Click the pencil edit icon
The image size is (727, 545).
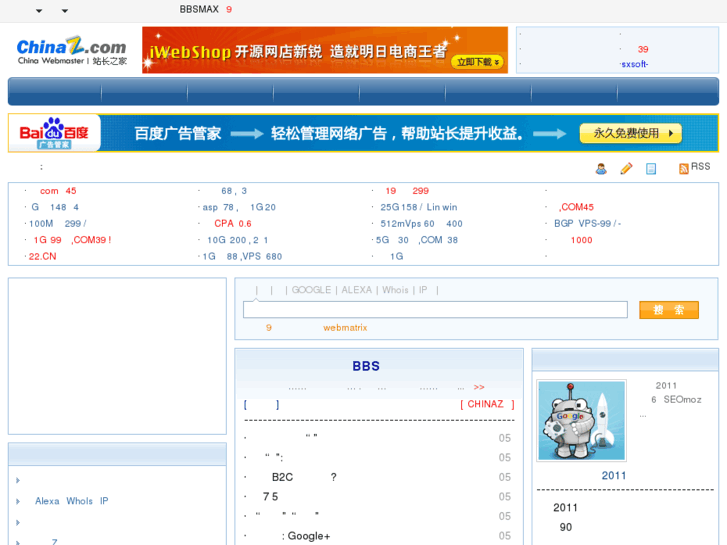pos(626,168)
